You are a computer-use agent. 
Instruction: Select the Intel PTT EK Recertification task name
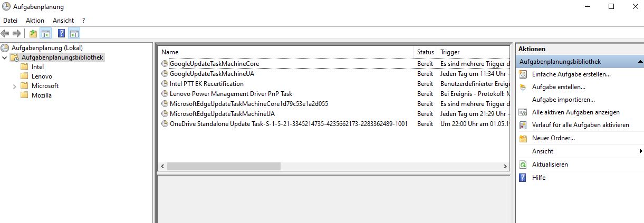click(x=207, y=84)
